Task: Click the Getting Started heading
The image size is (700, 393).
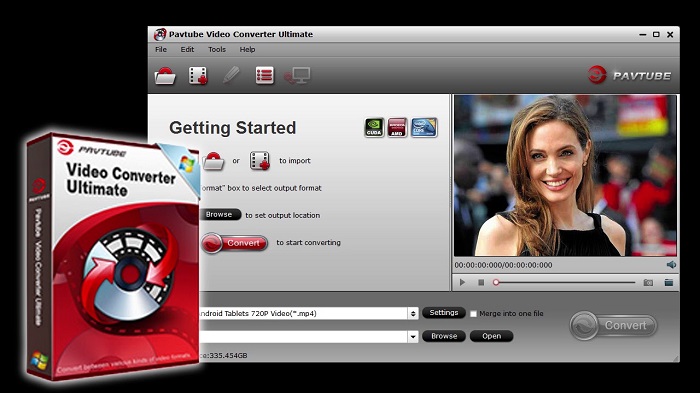Action: (x=233, y=128)
